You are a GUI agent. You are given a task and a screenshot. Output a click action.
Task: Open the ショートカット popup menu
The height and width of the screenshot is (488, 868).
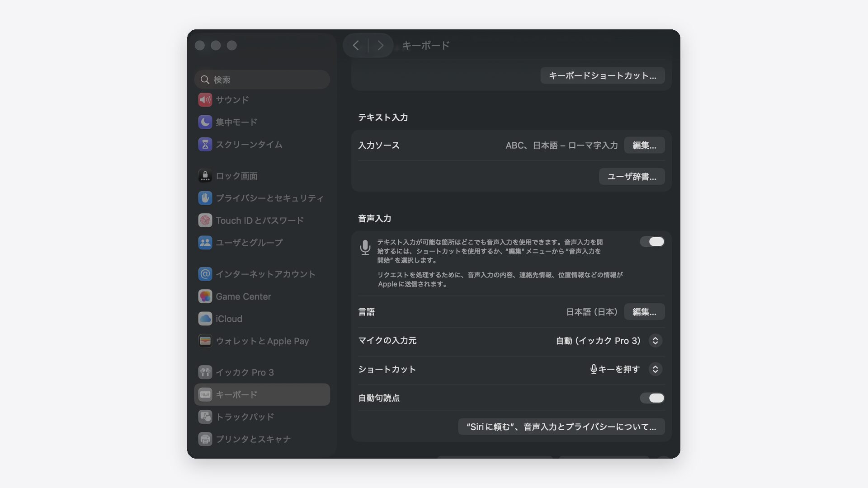click(655, 369)
